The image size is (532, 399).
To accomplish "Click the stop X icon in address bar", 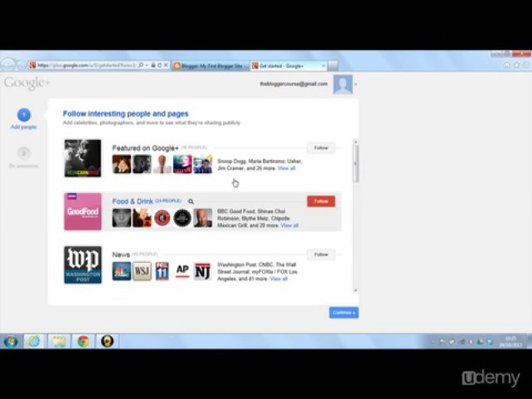I will pos(166,65).
